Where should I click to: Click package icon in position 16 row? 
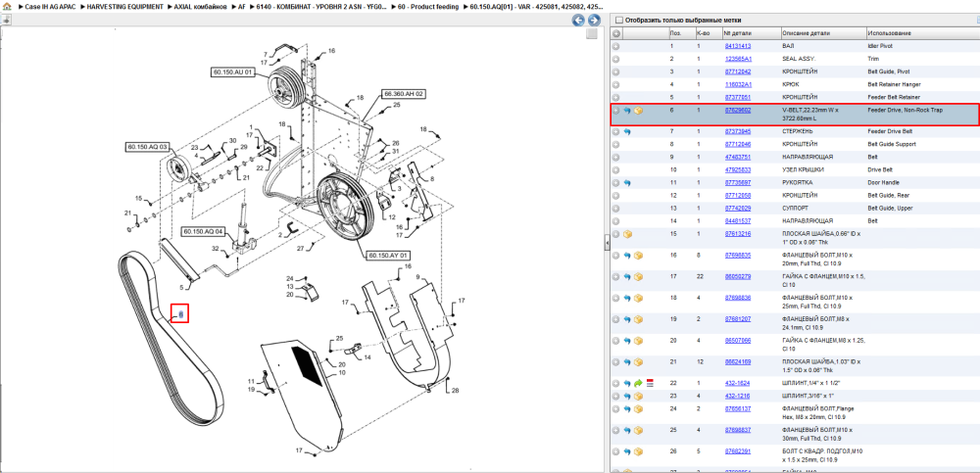point(638,255)
